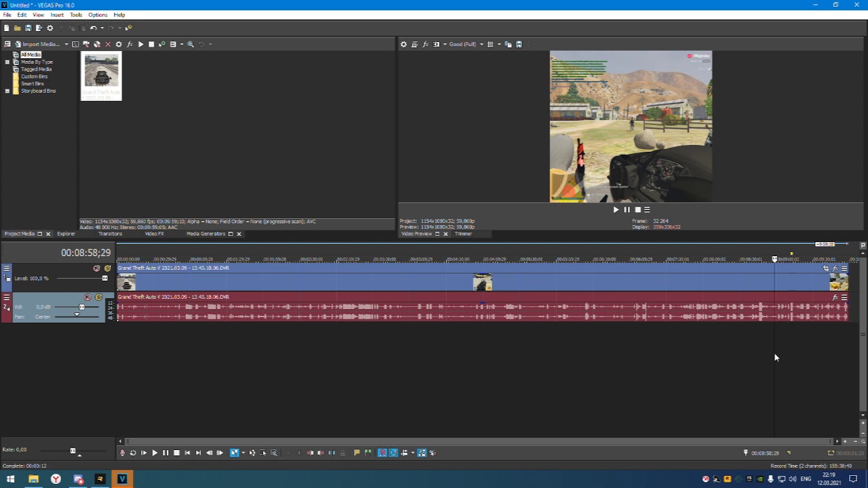Viewport: 868px width, 488px height.
Task: Go to start in transport bar
Action: pyautogui.click(x=187, y=453)
